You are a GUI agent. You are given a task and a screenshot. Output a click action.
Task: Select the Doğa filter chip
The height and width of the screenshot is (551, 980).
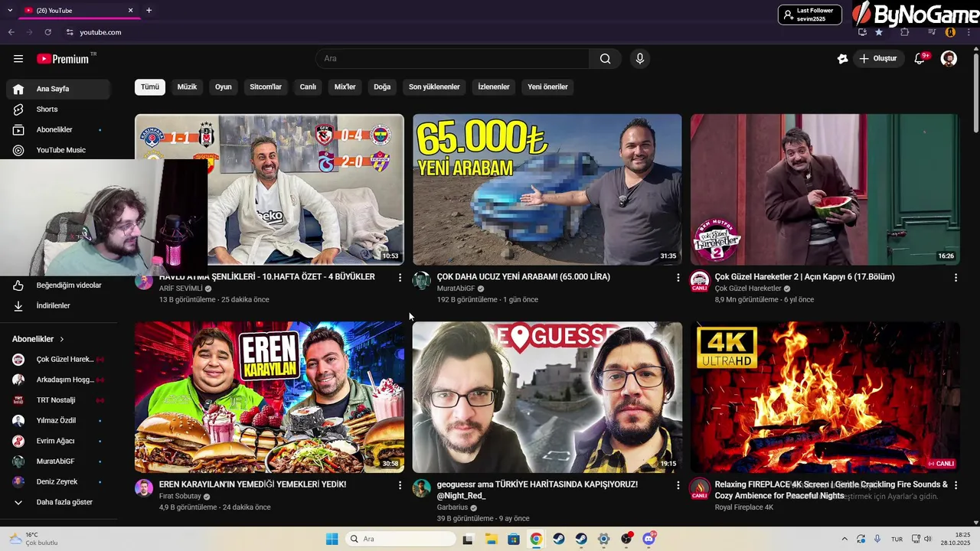382,87
